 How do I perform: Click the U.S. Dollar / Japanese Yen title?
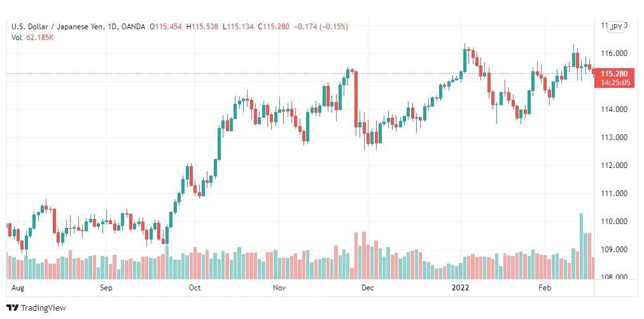point(59,27)
